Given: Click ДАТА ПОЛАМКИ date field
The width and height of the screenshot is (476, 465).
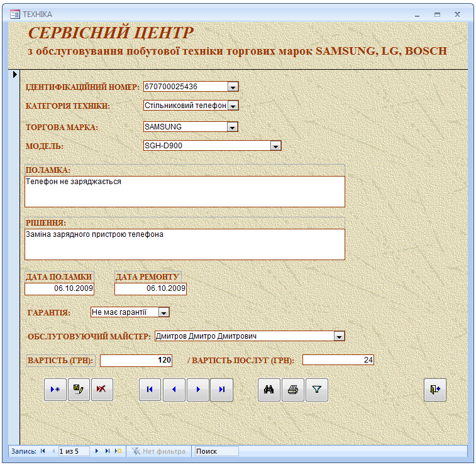Looking at the screenshot, I should pos(60,289).
